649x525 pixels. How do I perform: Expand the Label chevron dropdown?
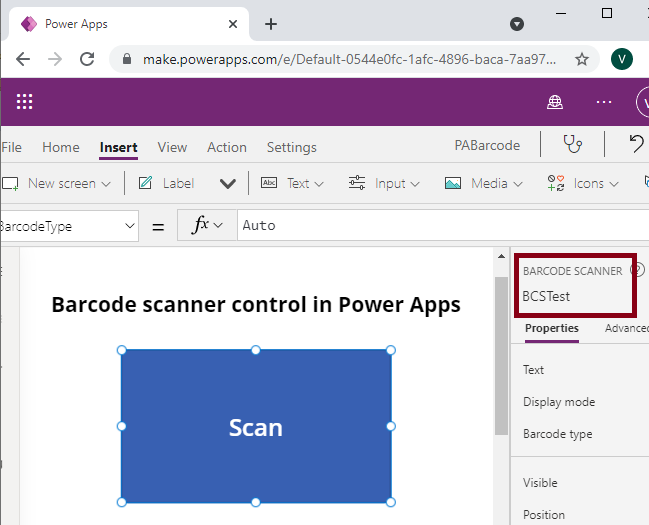(228, 183)
